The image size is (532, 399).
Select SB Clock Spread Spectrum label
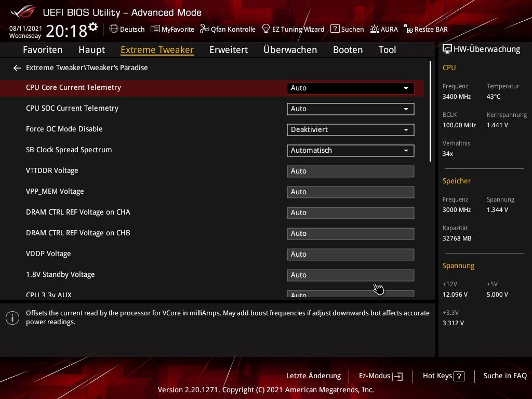69,150
